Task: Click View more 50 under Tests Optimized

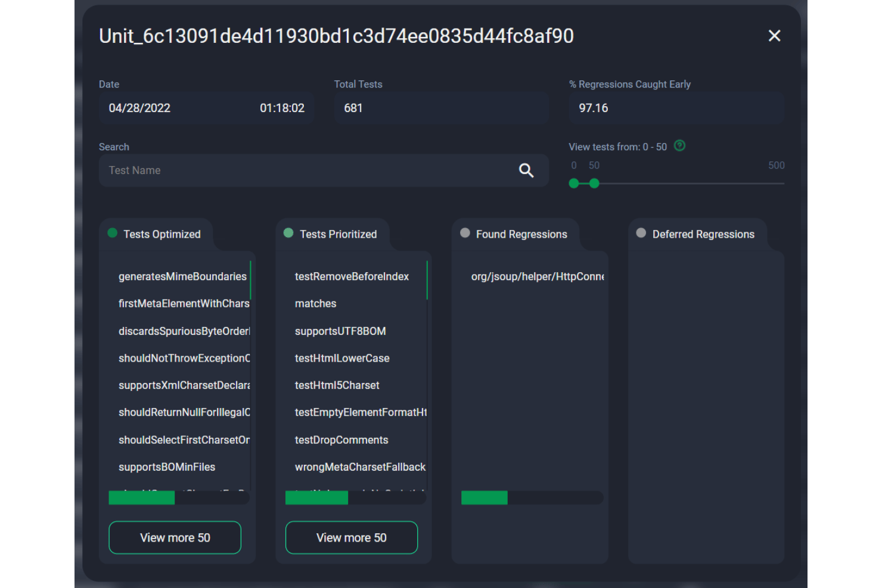Action: pos(175,537)
